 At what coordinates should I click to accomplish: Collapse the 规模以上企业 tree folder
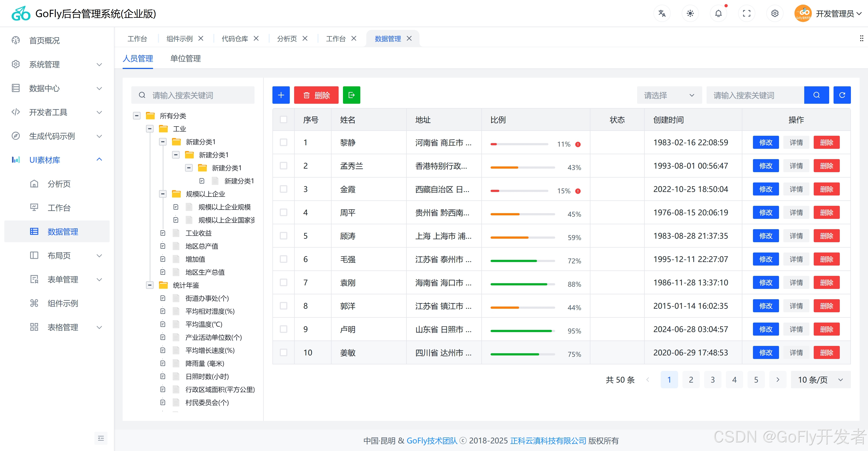pyautogui.click(x=163, y=194)
